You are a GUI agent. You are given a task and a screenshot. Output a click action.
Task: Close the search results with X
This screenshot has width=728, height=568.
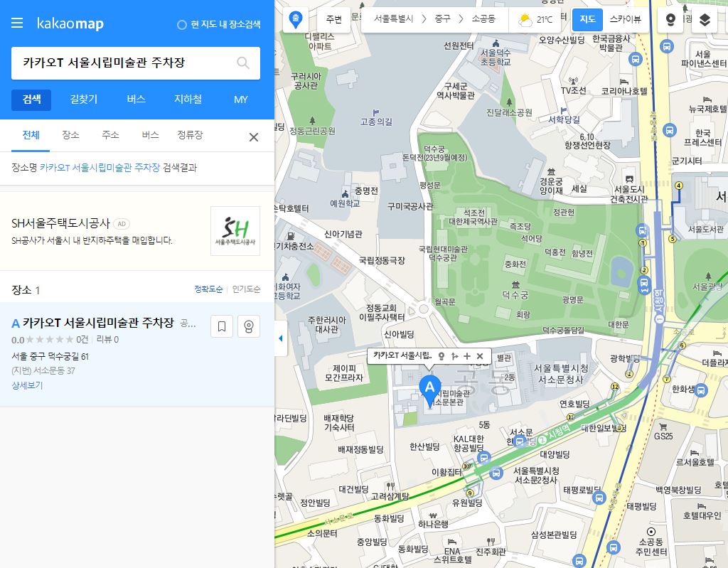coord(254,137)
